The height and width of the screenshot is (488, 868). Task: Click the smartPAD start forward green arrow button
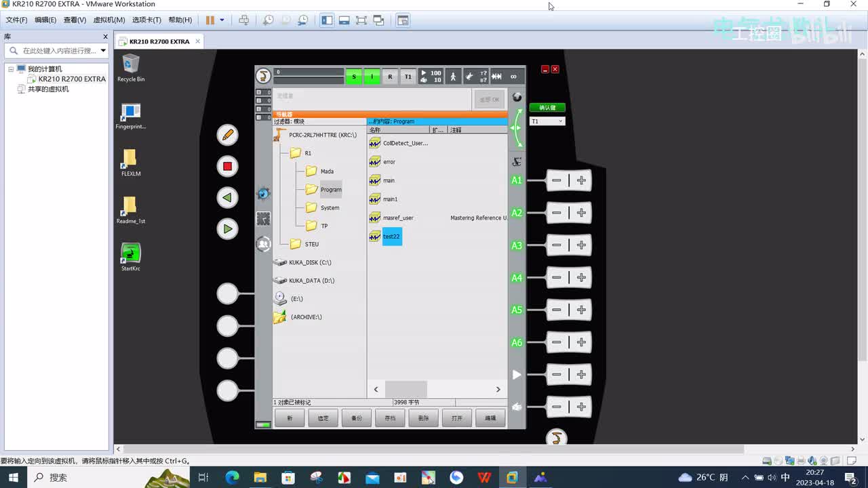pos(227,229)
